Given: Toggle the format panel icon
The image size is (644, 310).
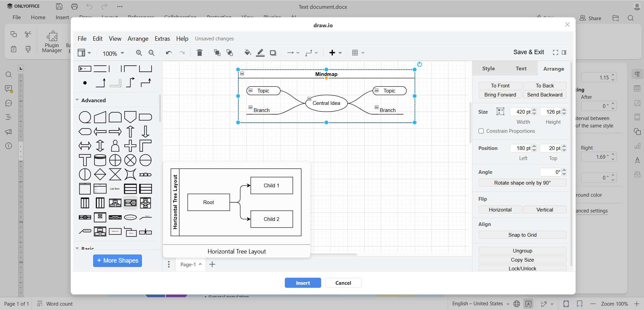Looking at the screenshot, I should (x=564, y=52).
